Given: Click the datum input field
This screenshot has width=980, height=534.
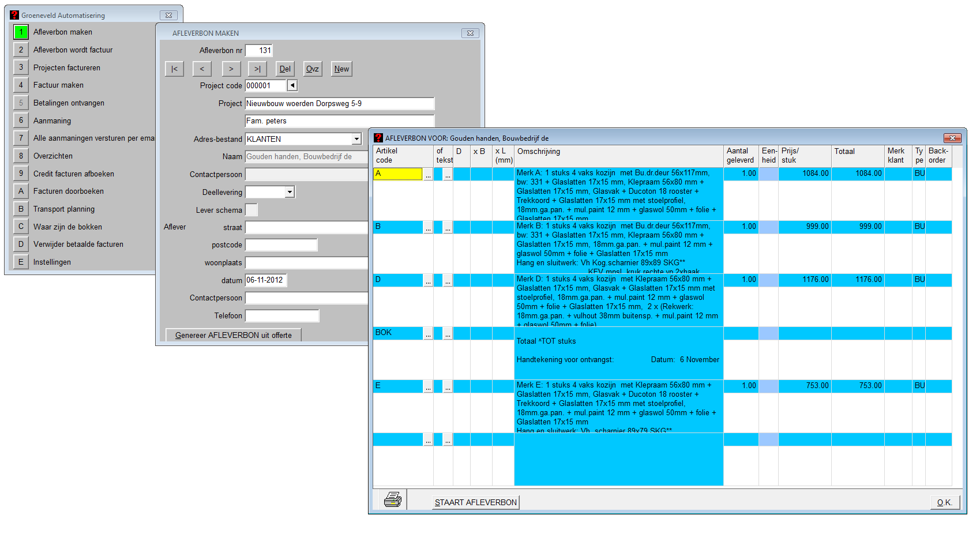Looking at the screenshot, I should point(265,280).
